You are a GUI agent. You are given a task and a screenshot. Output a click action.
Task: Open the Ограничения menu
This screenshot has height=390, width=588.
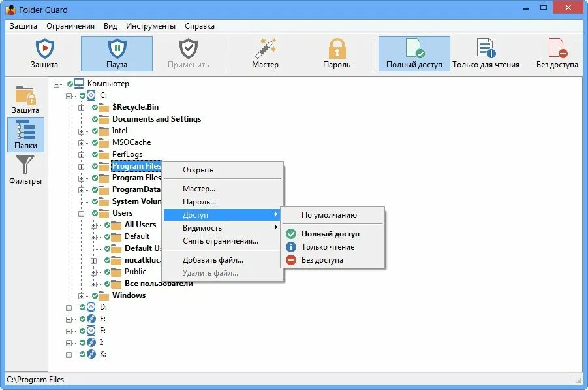(x=70, y=26)
